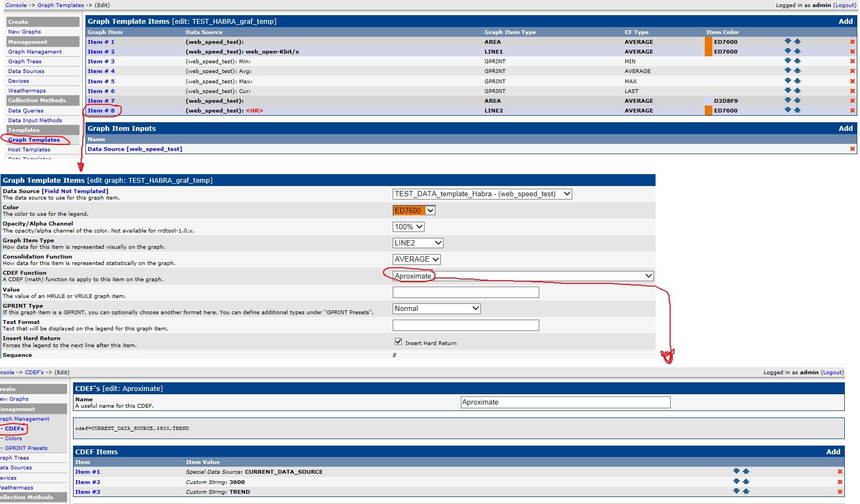Open Graph Templates in sidebar

(x=34, y=140)
